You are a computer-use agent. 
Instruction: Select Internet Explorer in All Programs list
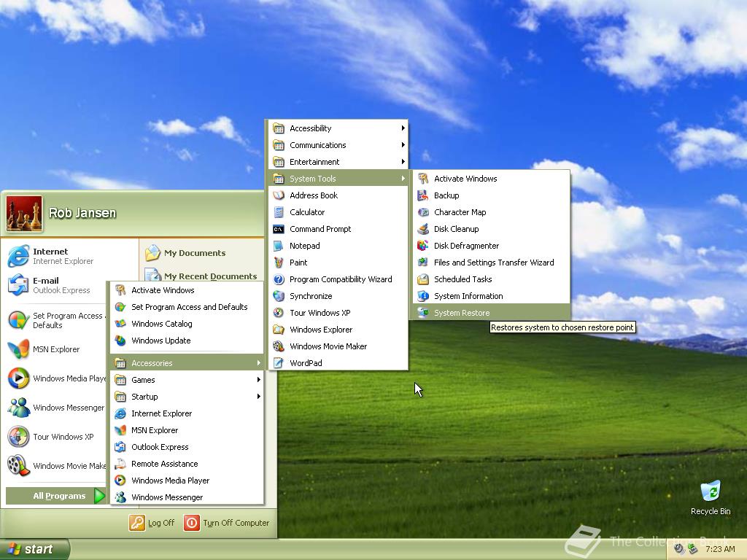pos(187,413)
